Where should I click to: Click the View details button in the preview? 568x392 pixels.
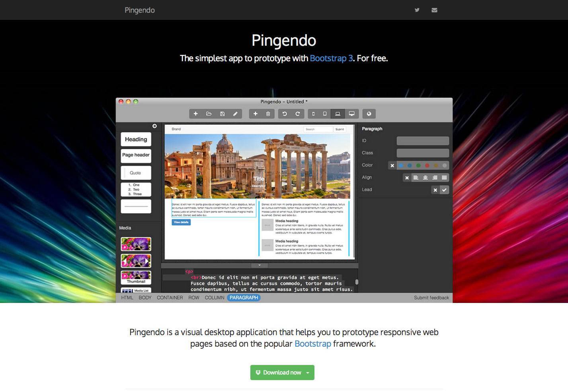[x=181, y=222]
